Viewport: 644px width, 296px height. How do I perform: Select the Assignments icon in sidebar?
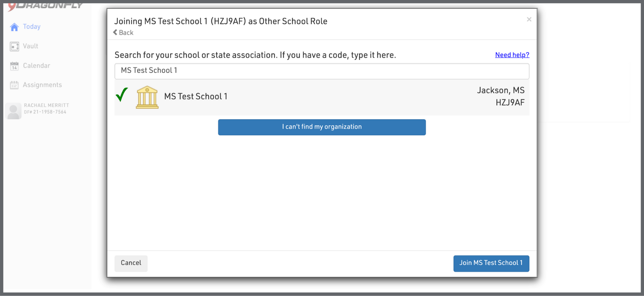[x=14, y=85]
